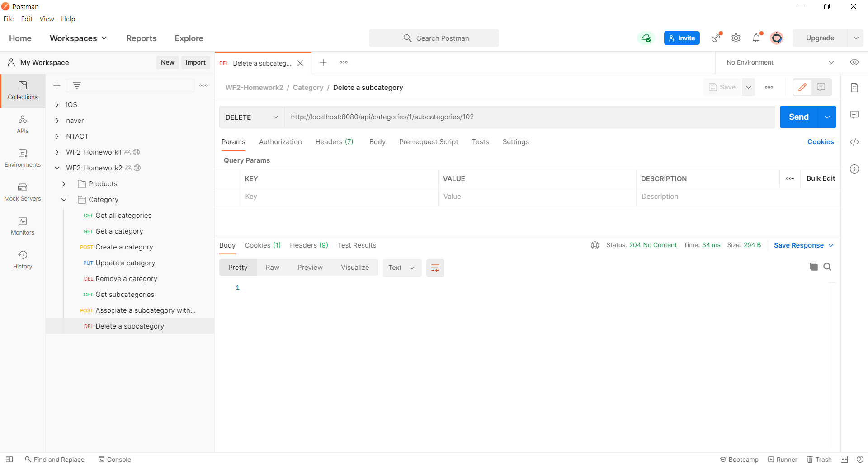
Task: Open the Send button dropdown arrow
Action: point(827,117)
